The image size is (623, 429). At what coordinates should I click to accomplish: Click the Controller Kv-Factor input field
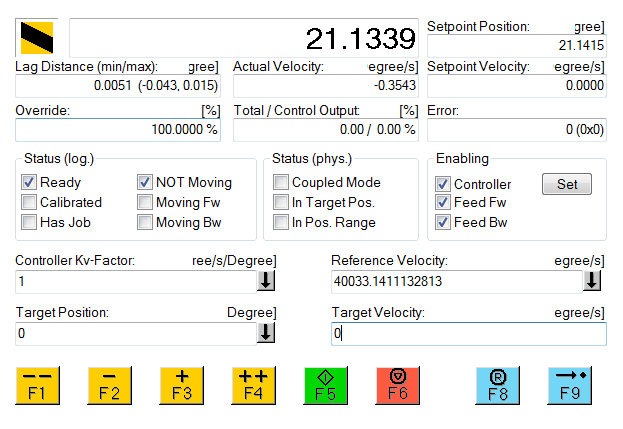[x=134, y=282]
